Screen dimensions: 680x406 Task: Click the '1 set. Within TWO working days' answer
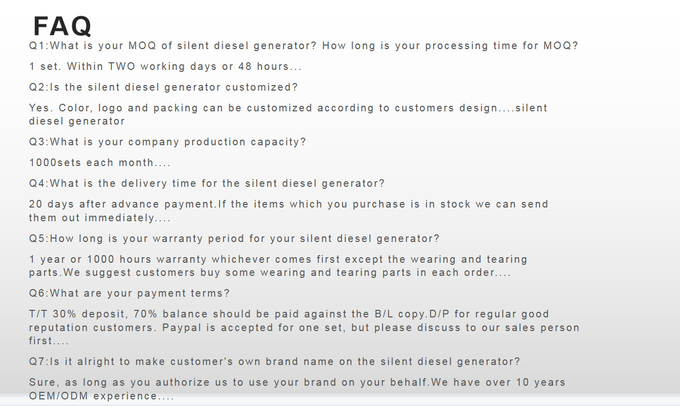coord(165,66)
